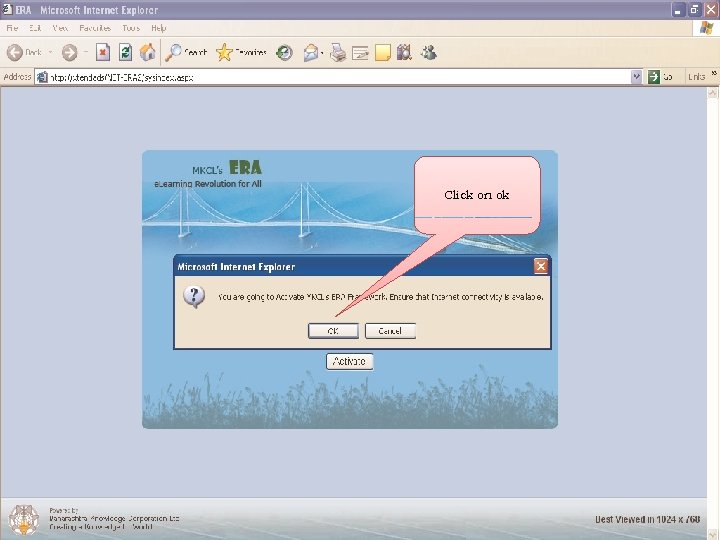720x540 pixels.
Task: Restore down the Internet Explorer window
Action: click(694, 10)
